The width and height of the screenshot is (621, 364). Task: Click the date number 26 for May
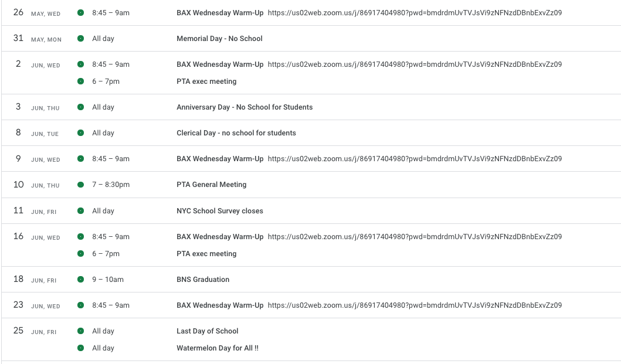(x=18, y=12)
